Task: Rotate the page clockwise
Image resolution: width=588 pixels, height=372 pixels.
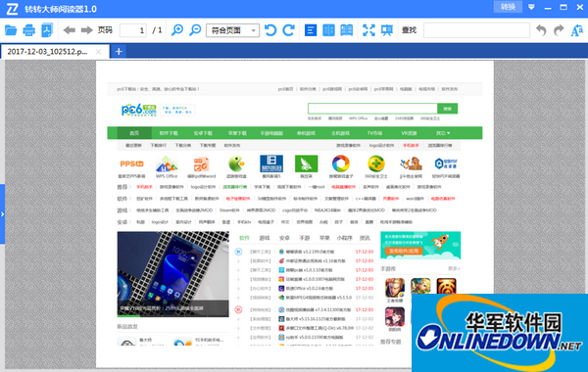Action: click(x=288, y=30)
